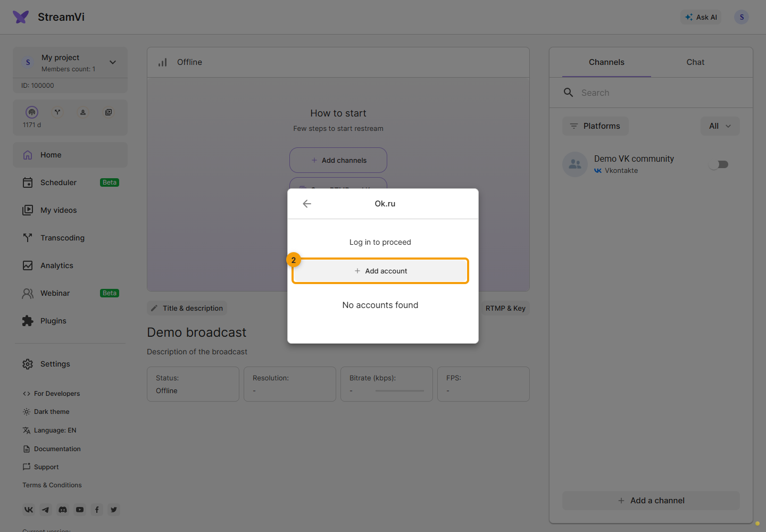Click the split arrows transcoding quota icon
The height and width of the screenshot is (532, 766).
57,112
